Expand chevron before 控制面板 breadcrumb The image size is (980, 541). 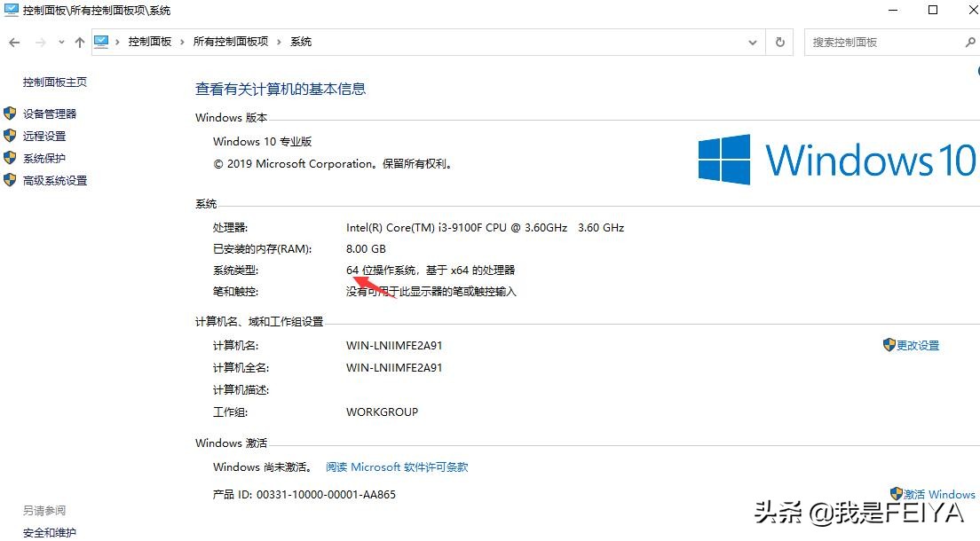click(117, 42)
